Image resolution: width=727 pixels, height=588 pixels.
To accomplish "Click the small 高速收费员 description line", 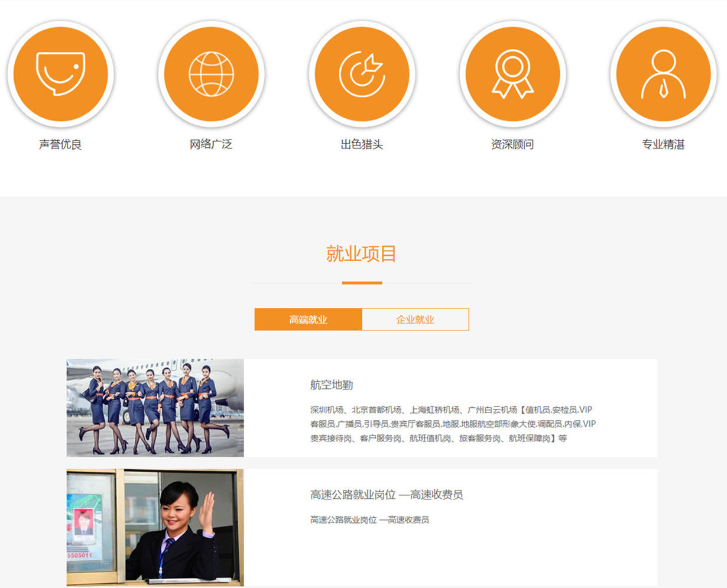I will [369, 520].
